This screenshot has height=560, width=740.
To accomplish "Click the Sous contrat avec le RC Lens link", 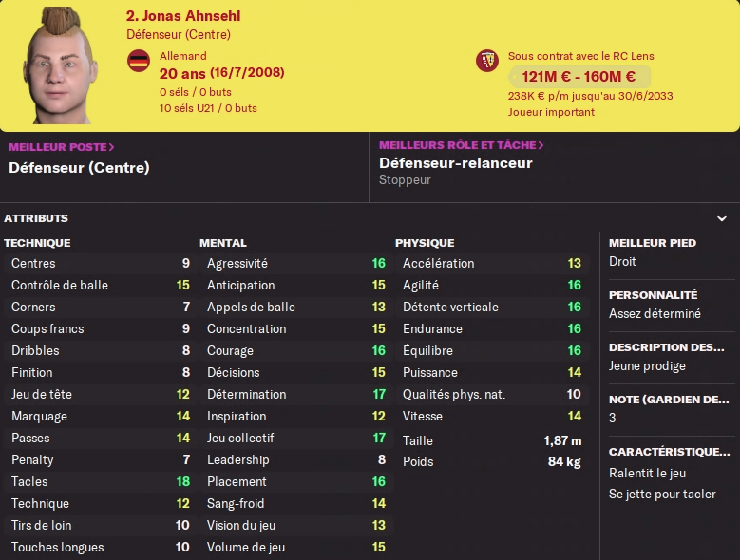I will click(x=581, y=56).
